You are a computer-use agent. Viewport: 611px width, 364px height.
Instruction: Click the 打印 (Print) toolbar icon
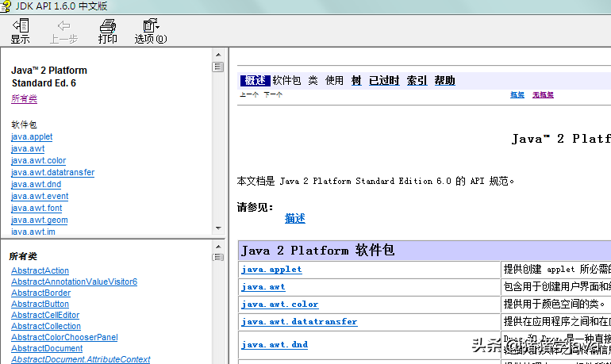point(108,31)
